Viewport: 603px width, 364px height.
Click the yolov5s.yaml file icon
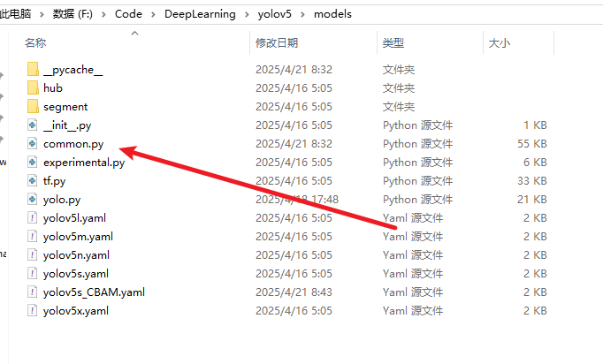33,273
